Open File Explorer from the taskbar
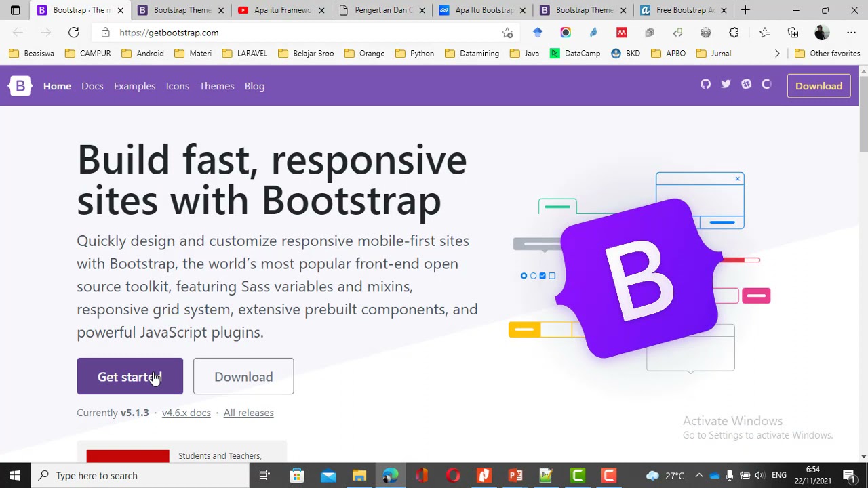 coord(359,475)
